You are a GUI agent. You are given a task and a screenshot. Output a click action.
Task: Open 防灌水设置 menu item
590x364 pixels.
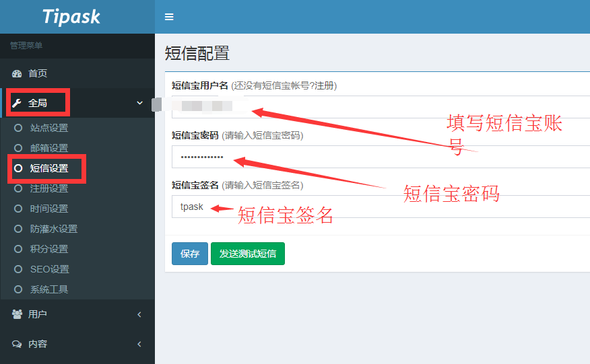pos(54,229)
